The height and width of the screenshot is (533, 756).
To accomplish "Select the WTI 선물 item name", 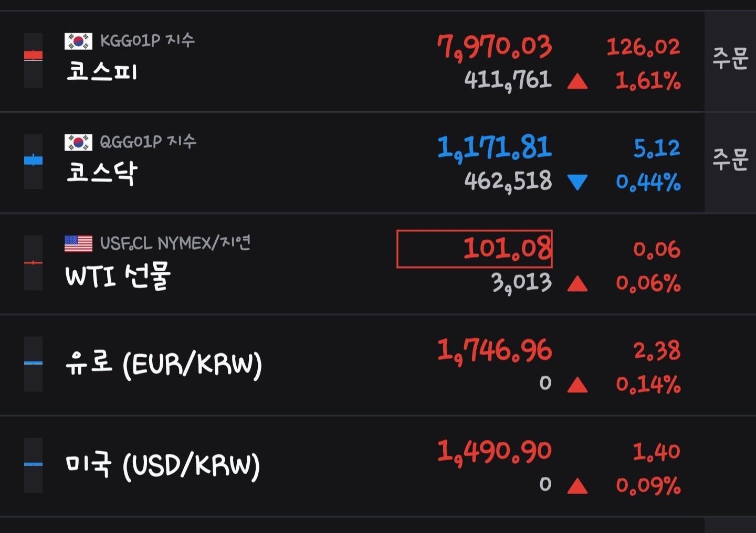I will click(x=118, y=275).
